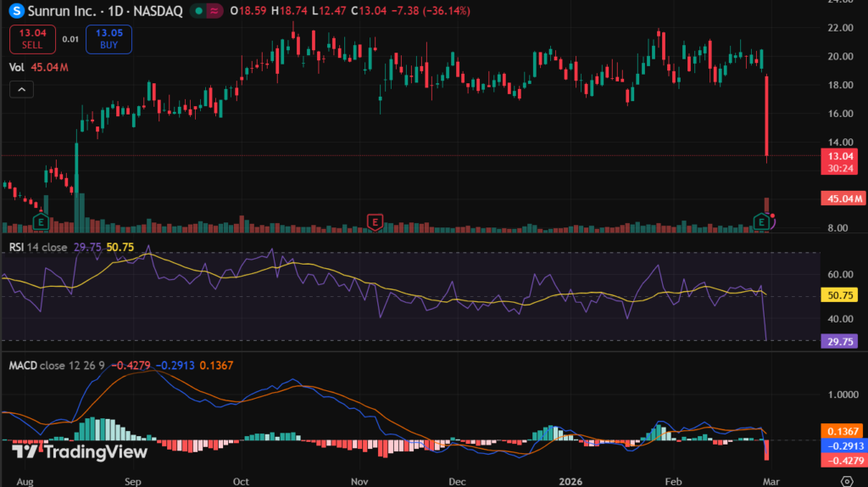Screen dimensions: 868x487
Task: Click the pink approximate-data indicator icon
Action: tap(216, 12)
